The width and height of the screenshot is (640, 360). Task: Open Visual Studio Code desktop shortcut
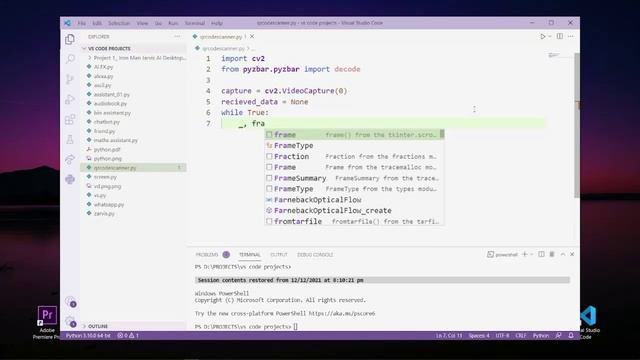pos(589,322)
